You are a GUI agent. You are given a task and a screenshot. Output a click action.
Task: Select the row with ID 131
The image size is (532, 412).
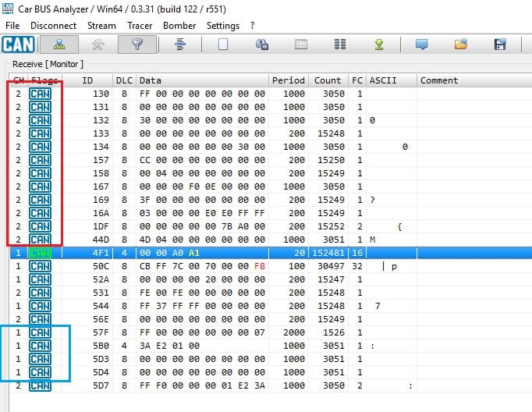pyautogui.click(x=271, y=107)
